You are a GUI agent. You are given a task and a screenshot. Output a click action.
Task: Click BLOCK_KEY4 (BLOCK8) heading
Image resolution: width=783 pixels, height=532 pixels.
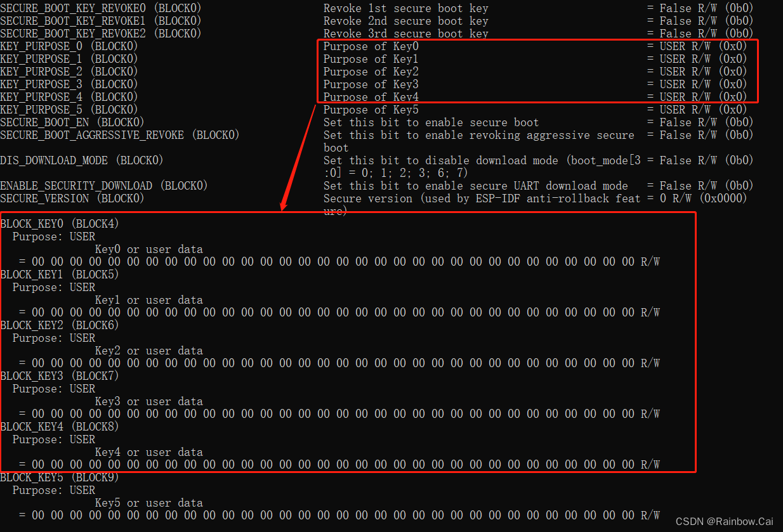tap(60, 427)
